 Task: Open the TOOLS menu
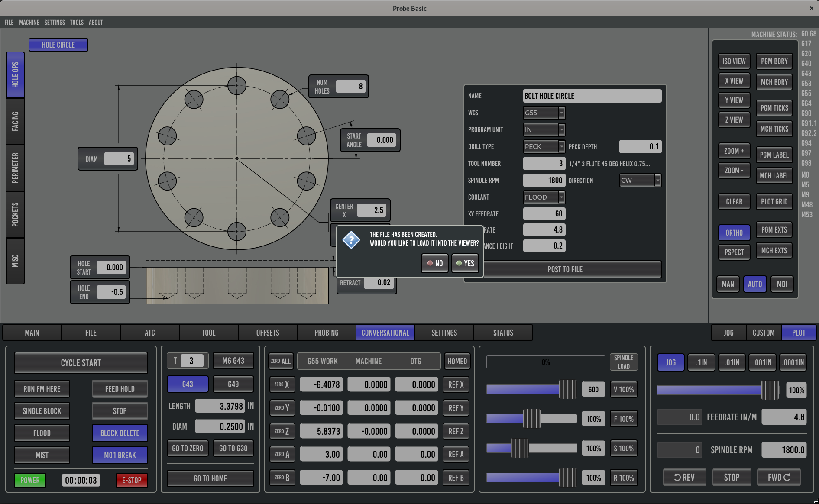pos(77,23)
